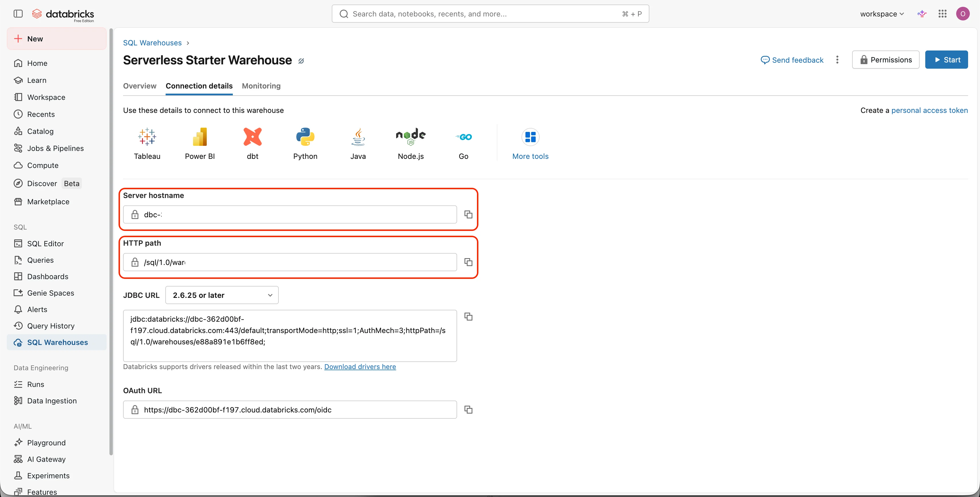Collapse the sidebar with the panel icon

tap(18, 14)
